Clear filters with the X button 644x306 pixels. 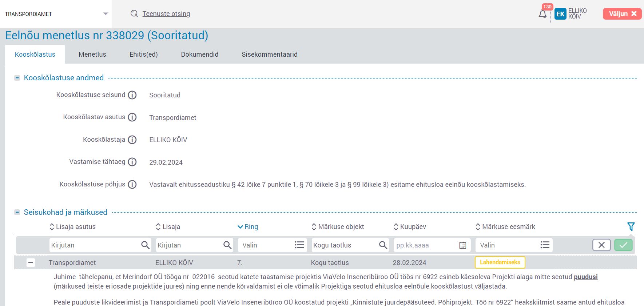(x=601, y=245)
